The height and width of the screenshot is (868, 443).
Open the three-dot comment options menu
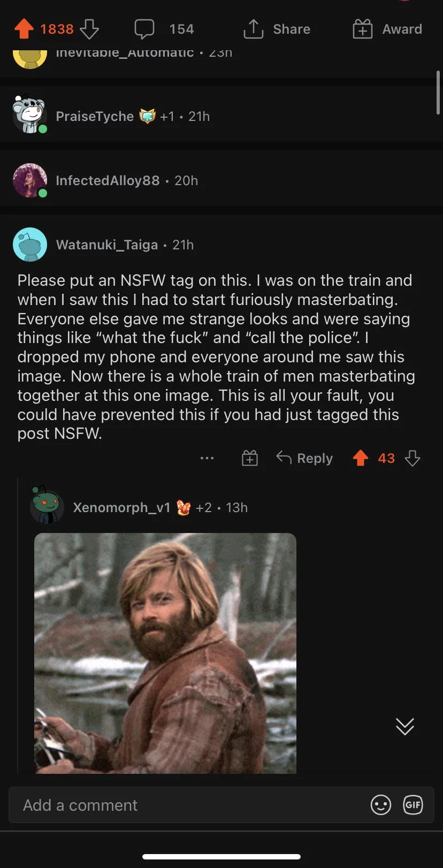tap(207, 458)
